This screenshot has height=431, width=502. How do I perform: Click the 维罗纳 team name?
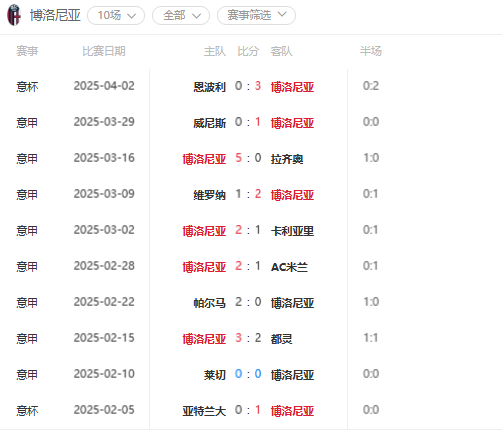pos(210,195)
